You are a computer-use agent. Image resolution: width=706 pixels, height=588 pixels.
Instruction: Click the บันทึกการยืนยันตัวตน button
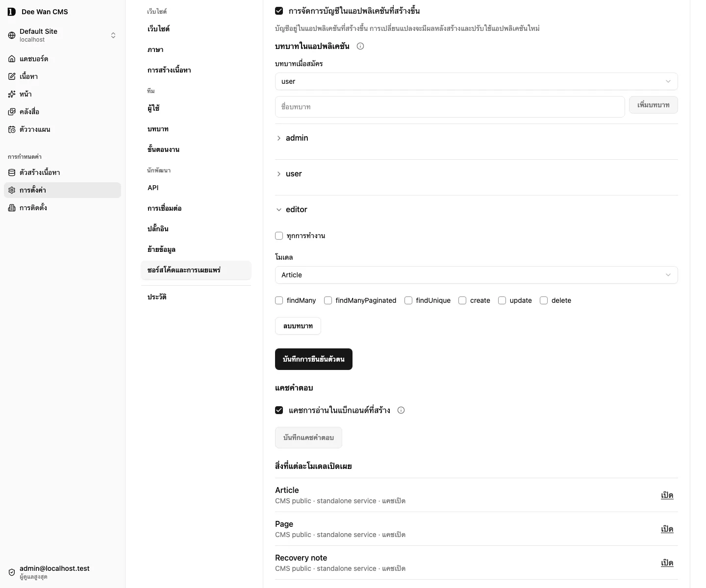314,359
